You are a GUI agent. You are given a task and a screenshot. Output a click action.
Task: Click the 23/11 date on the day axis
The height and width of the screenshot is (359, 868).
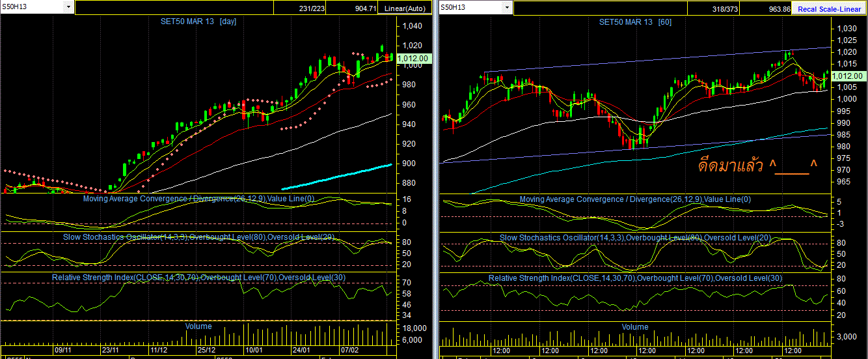click(x=110, y=350)
